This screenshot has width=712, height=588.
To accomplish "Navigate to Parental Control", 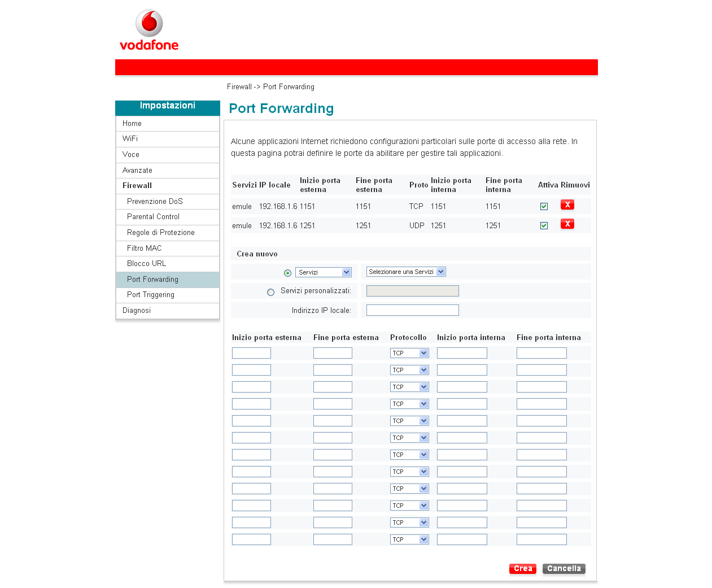I will click(168, 217).
